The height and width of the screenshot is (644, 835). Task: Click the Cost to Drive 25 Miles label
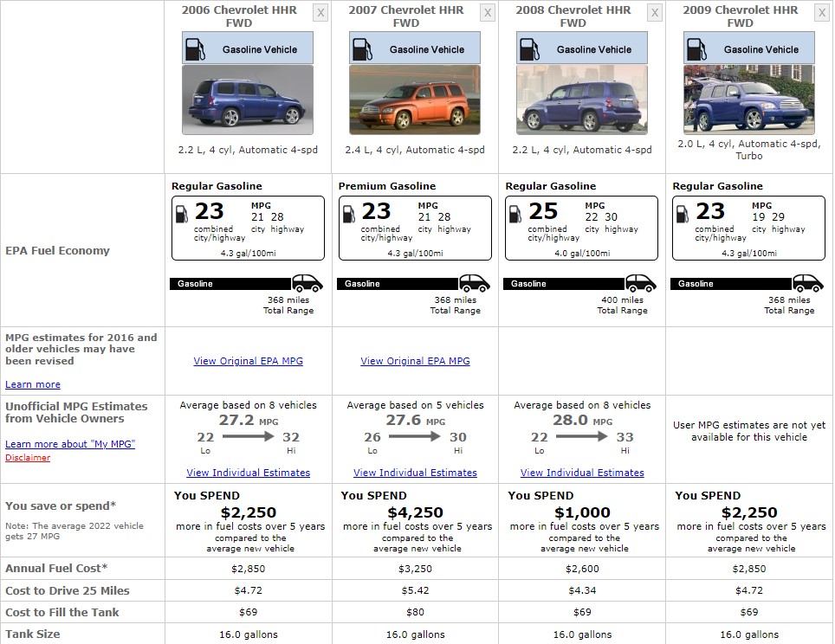point(68,591)
